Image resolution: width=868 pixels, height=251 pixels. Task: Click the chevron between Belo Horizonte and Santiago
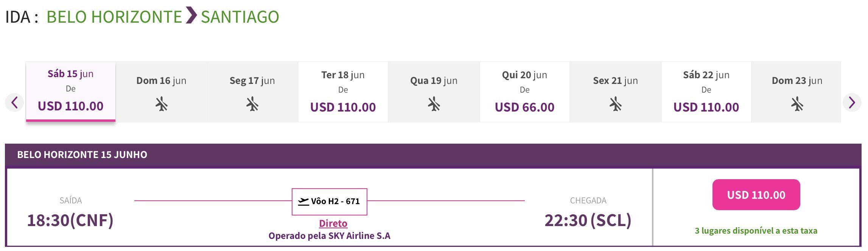click(x=191, y=15)
